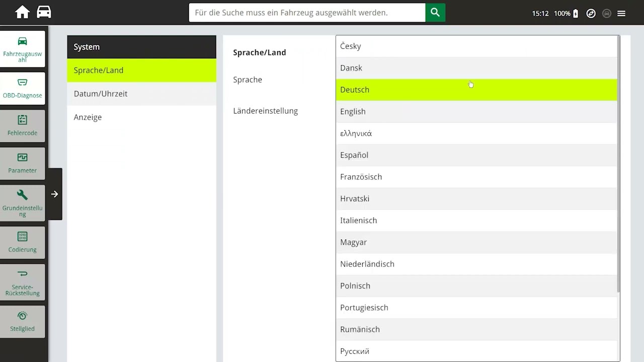The width and height of the screenshot is (644, 362).
Task: Choose Русский from the language list
Action: pos(476,351)
